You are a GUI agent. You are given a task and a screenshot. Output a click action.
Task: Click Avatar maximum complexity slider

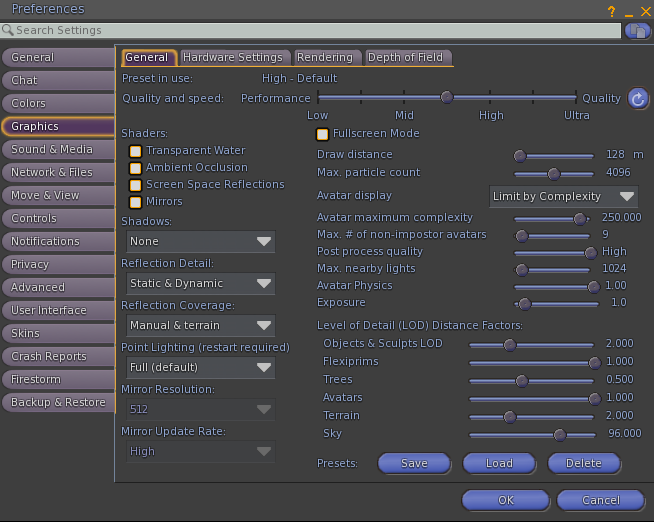click(x=552, y=218)
